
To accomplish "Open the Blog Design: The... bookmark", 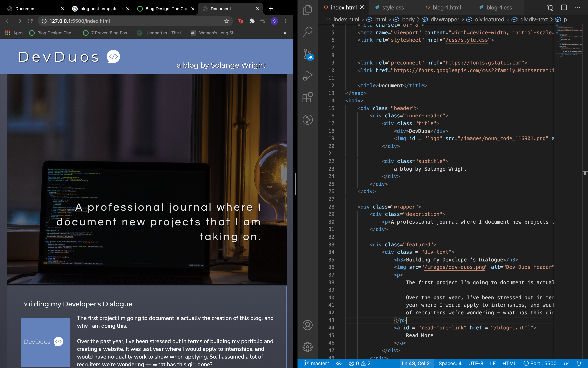I will point(52,33).
